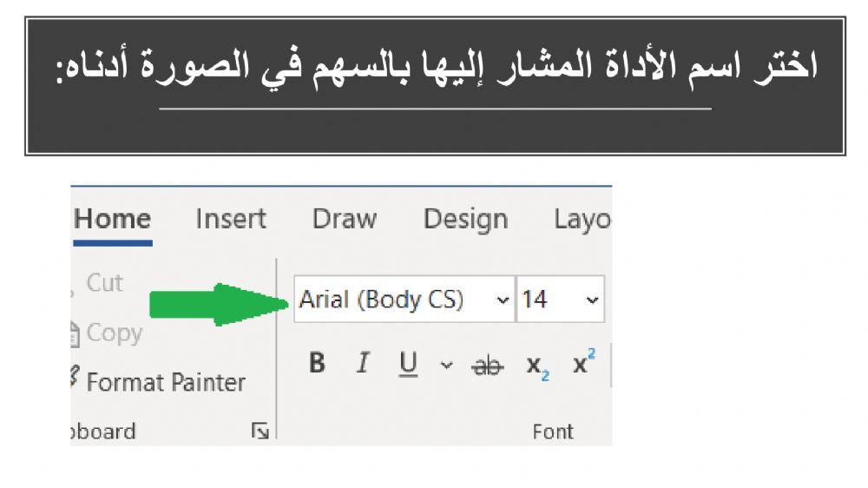
Task: Open the Layout ribbon tab
Action: click(582, 219)
